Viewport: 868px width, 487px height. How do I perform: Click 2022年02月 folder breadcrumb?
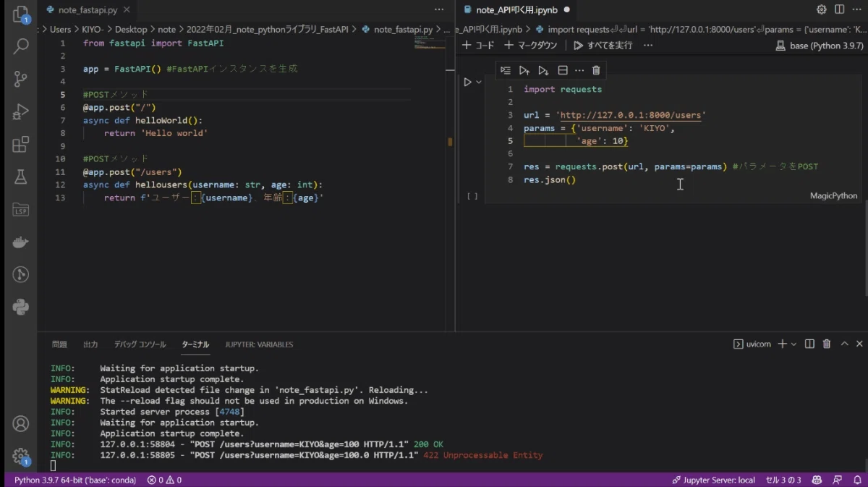tap(267, 30)
